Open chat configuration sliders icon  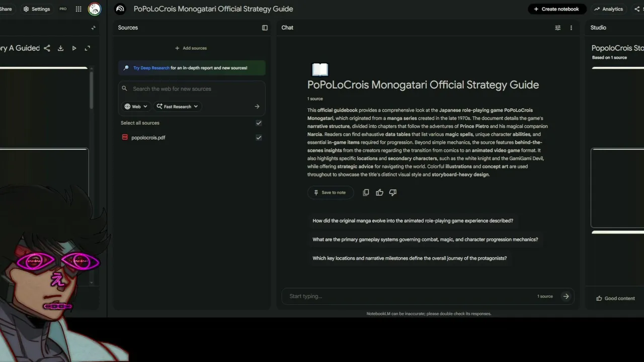click(x=557, y=28)
